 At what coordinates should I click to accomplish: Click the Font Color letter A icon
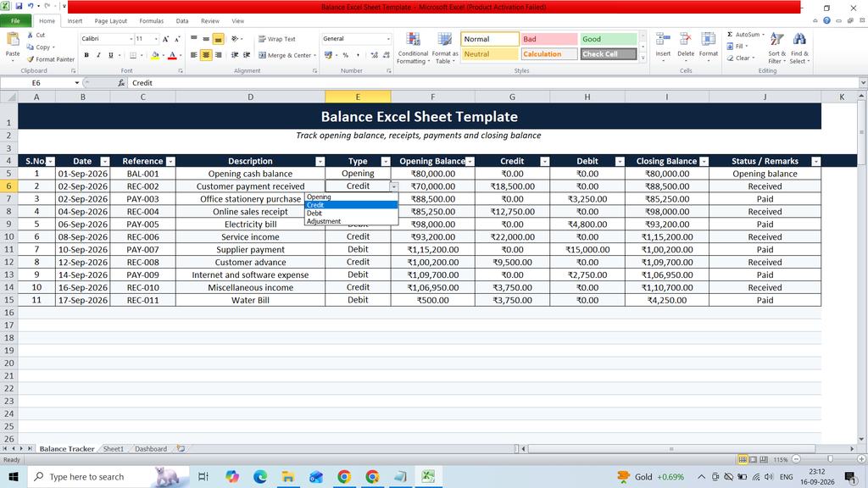pos(172,55)
